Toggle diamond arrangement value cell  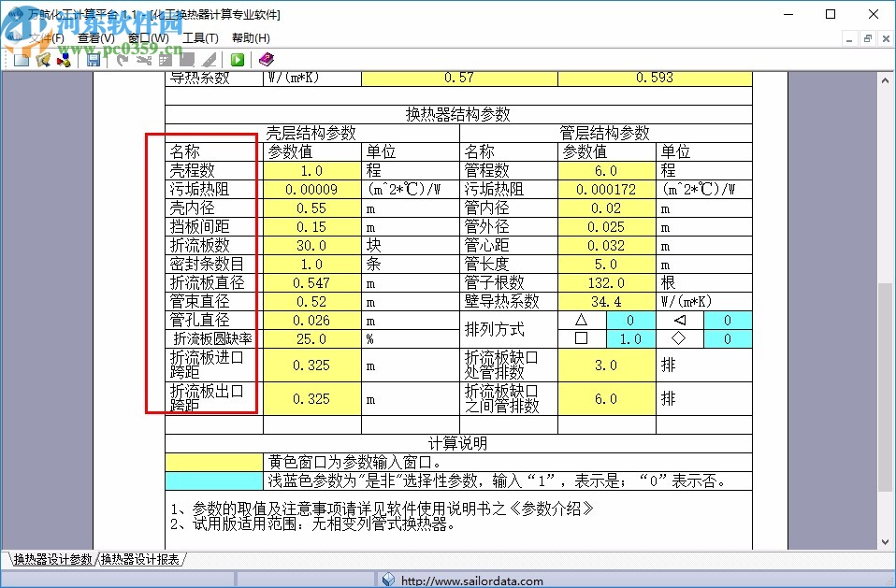(728, 339)
